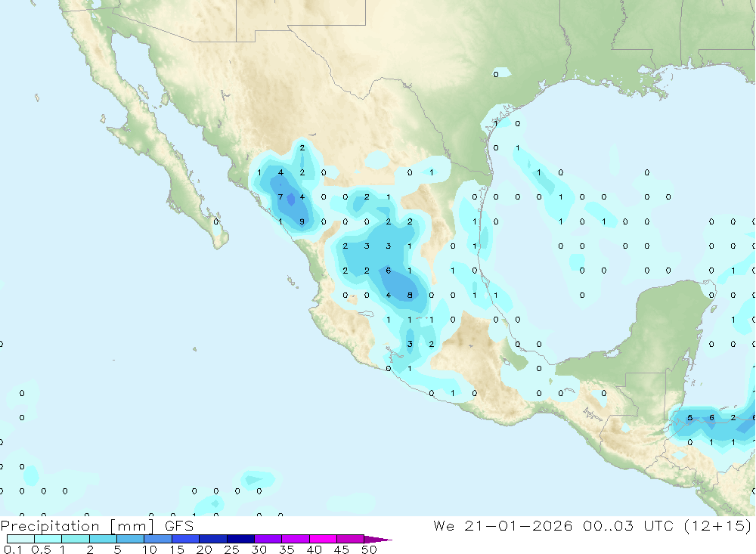This screenshot has height=554, width=756.
Task: Click the map value "8" in central Mexico
Action: coord(410,295)
